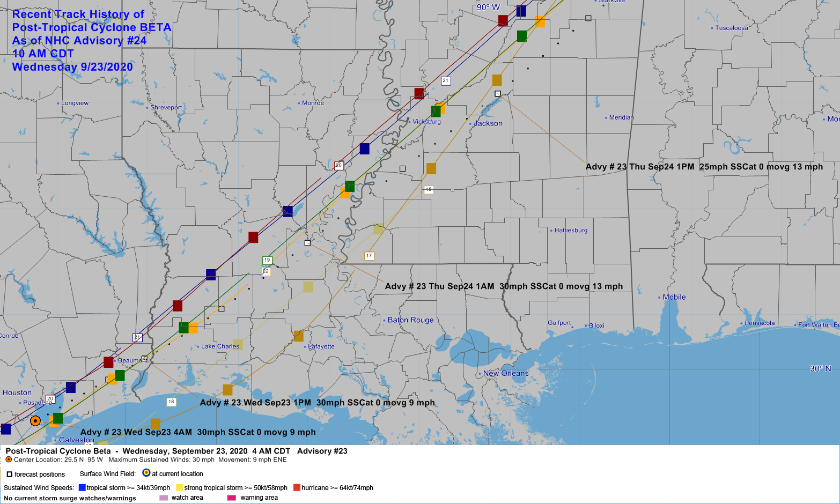Click the 'at current location' wind field legend icon
Screen dimensions: 840x504
146,473
